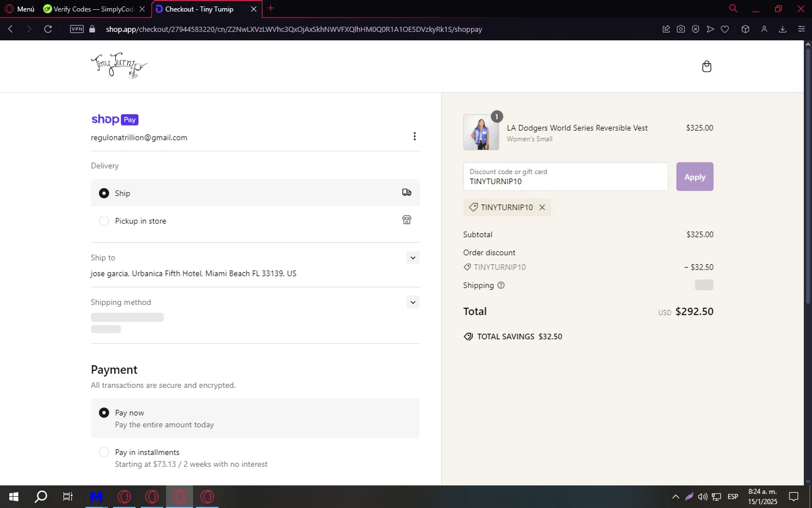The width and height of the screenshot is (812, 508).
Task: Click the volume icon in the system tray
Action: [702, 497]
